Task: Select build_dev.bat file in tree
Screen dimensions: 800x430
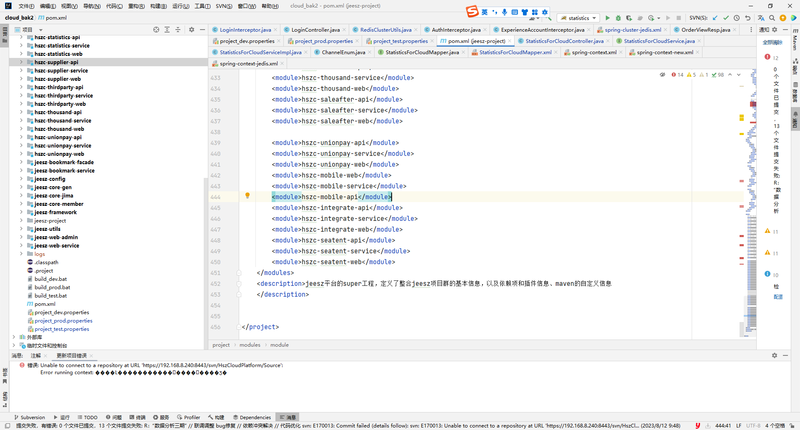Action: pyautogui.click(x=51, y=279)
